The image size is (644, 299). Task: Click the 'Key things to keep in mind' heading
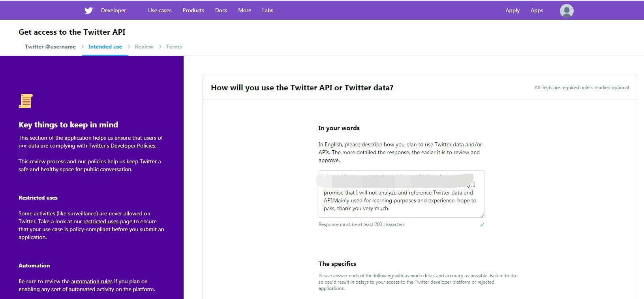click(68, 125)
